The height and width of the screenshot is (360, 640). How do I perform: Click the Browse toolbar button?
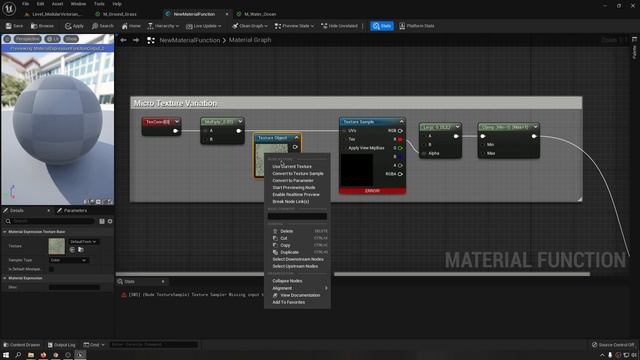click(x=42, y=26)
